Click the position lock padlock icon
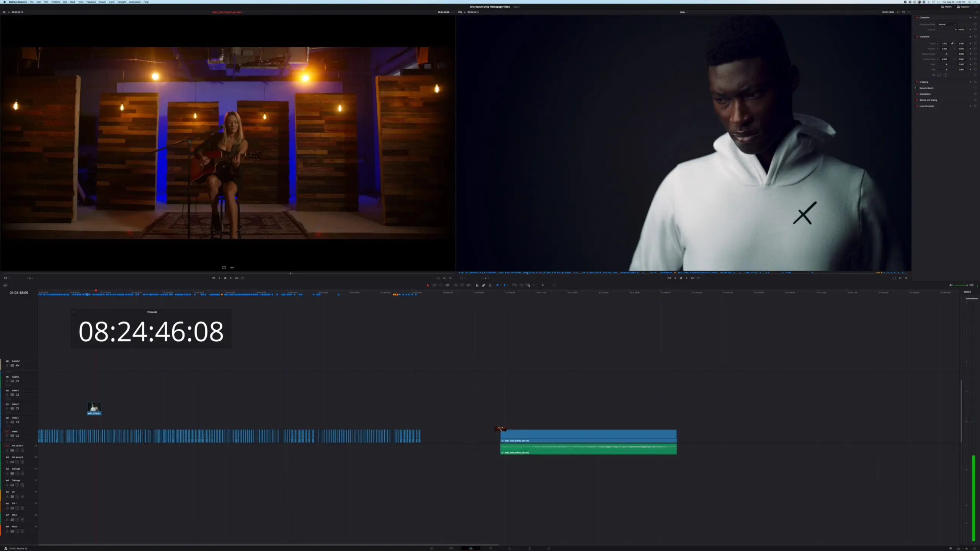Viewport: 980px width, 551px height. point(490,285)
